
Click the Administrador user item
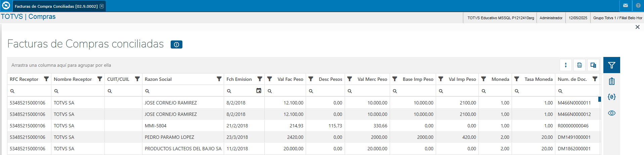(x=551, y=18)
